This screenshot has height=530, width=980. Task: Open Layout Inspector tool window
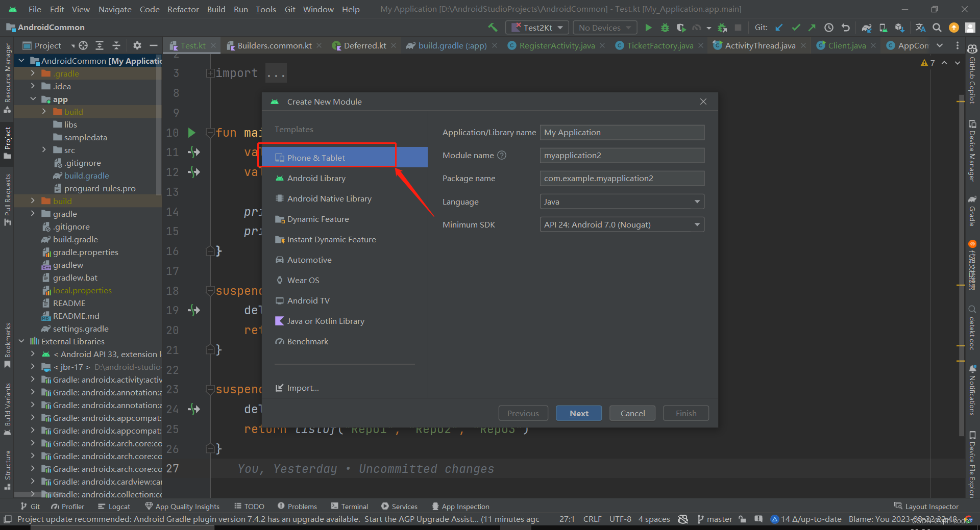[x=926, y=506]
